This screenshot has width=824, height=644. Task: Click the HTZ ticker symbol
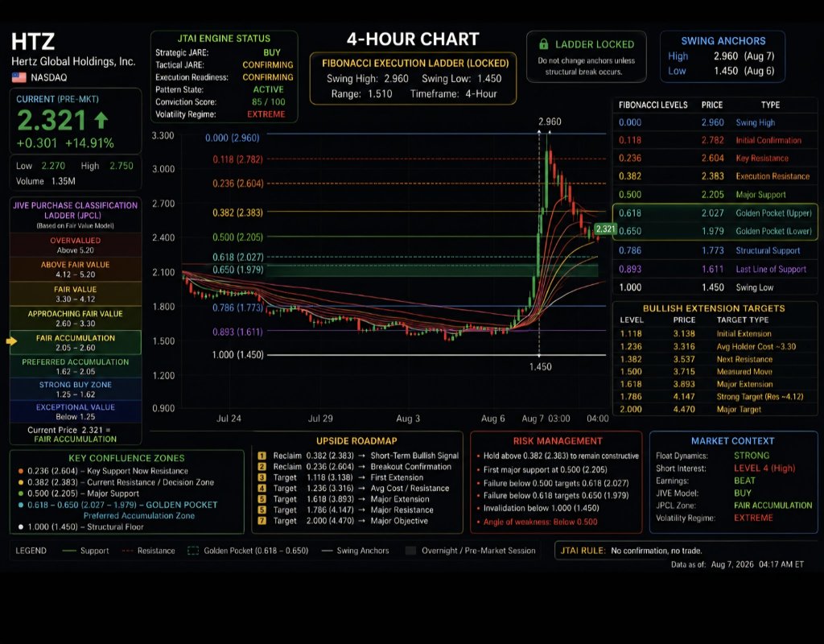(x=33, y=42)
